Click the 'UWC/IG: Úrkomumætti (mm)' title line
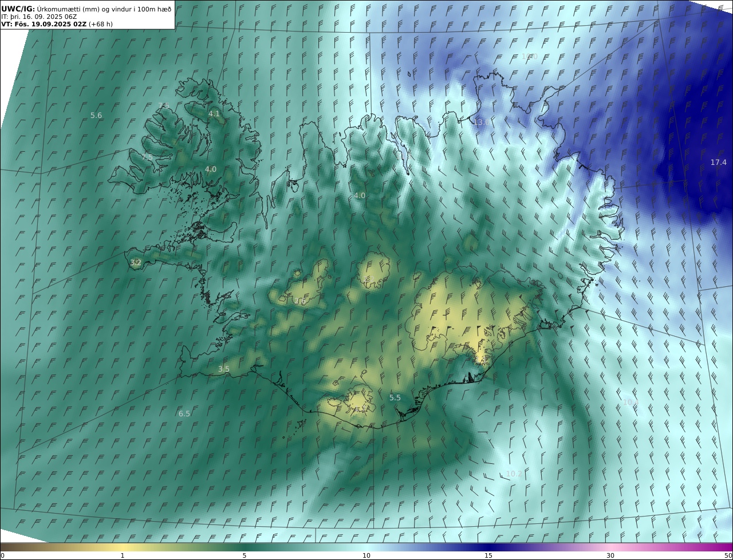733x560 pixels. (x=86, y=9)
